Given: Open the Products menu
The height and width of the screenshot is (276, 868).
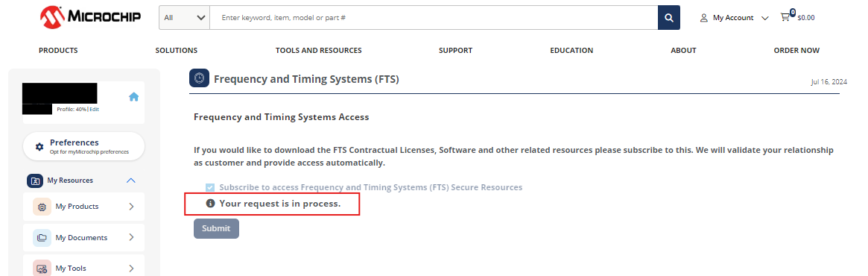Looking at the screenshot, I should pyautogui.click(x=58, y=51).
